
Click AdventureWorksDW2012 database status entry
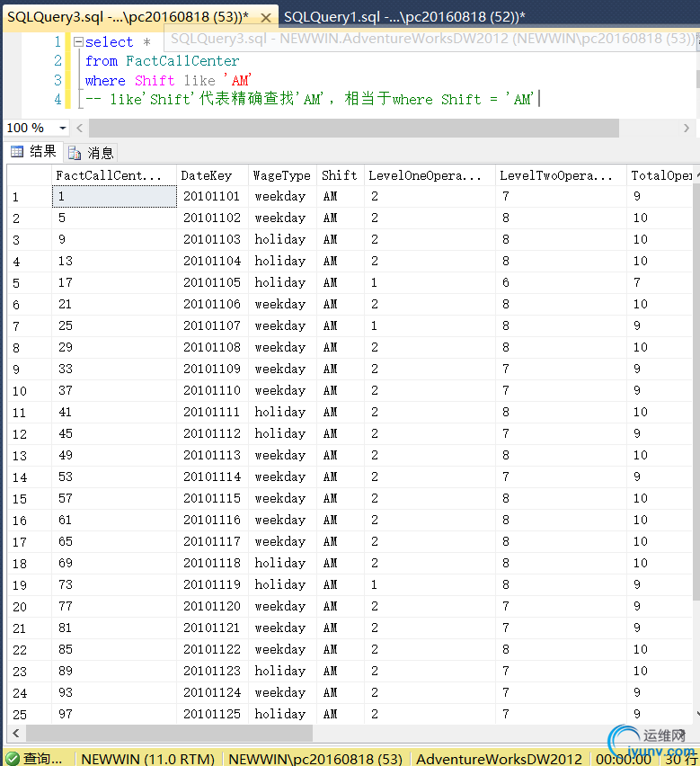[499, 759]
